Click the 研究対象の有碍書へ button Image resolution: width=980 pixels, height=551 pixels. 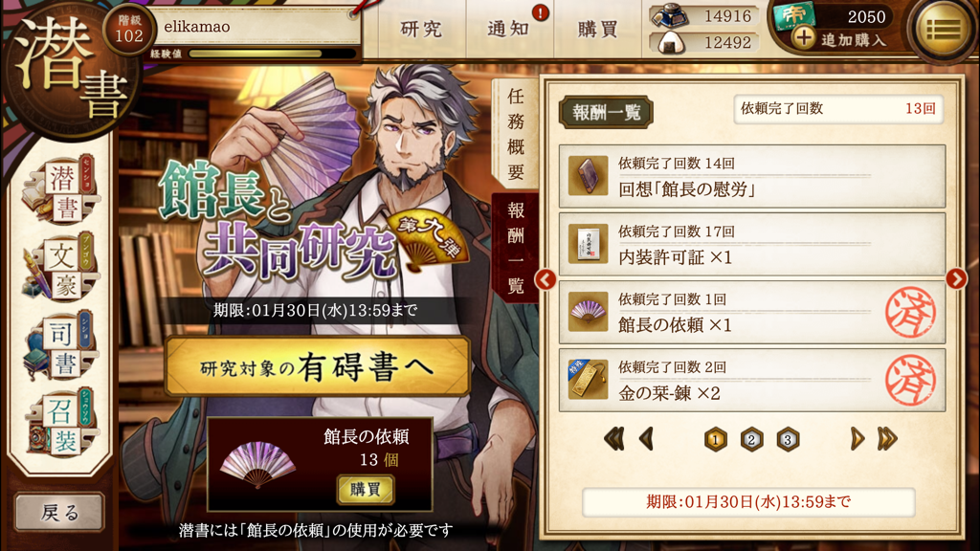pos(317,366)
